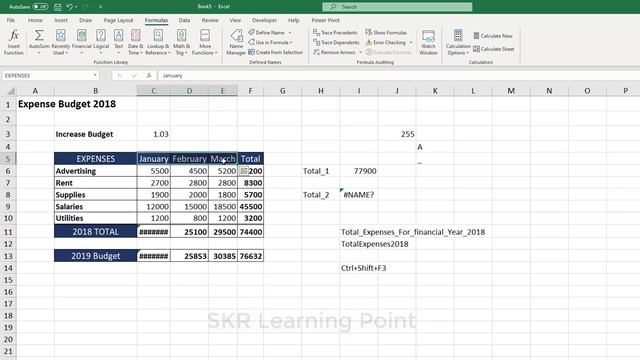Click Use in Formula
The height and width of the screenshot is (360, 640).
(x=270, y=42)
